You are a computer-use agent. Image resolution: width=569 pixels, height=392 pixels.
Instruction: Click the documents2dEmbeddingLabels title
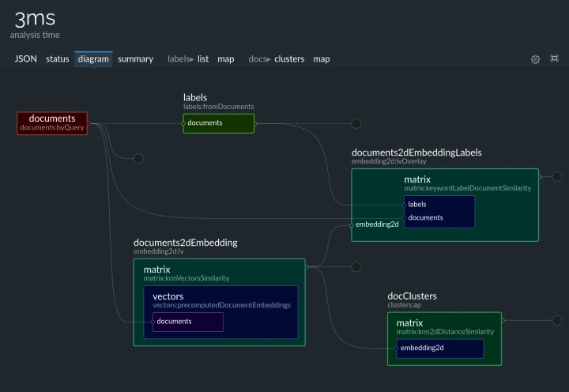pos(416,153)
